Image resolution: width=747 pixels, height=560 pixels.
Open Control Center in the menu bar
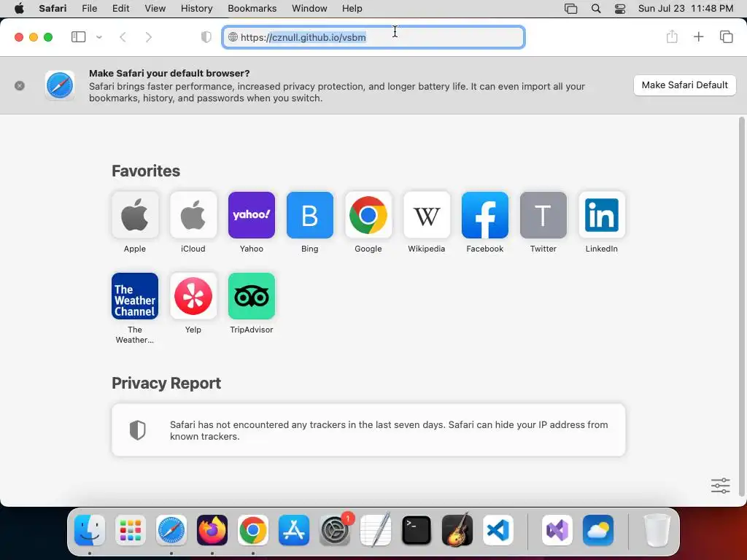[x=620, y=8]
